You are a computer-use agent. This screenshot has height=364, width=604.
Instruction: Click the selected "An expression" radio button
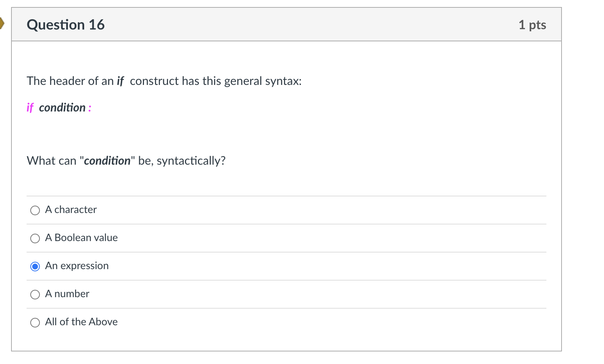click(35, 267)
